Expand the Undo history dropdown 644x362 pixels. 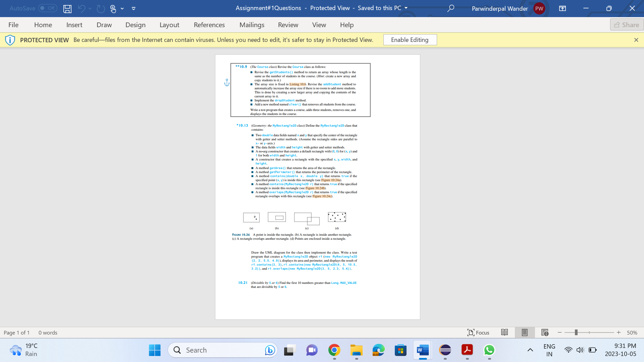(x=90, y=8)
